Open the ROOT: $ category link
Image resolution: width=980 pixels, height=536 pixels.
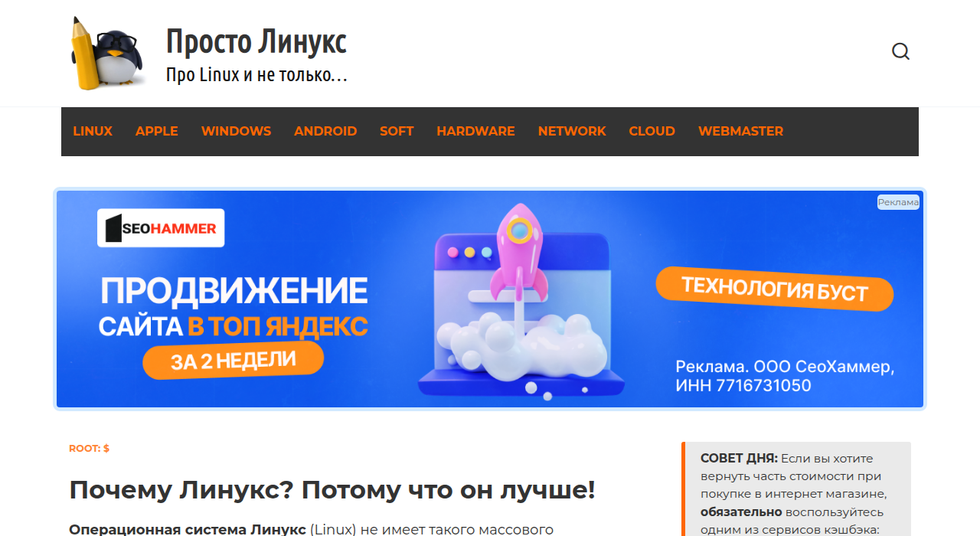(89, 448)
